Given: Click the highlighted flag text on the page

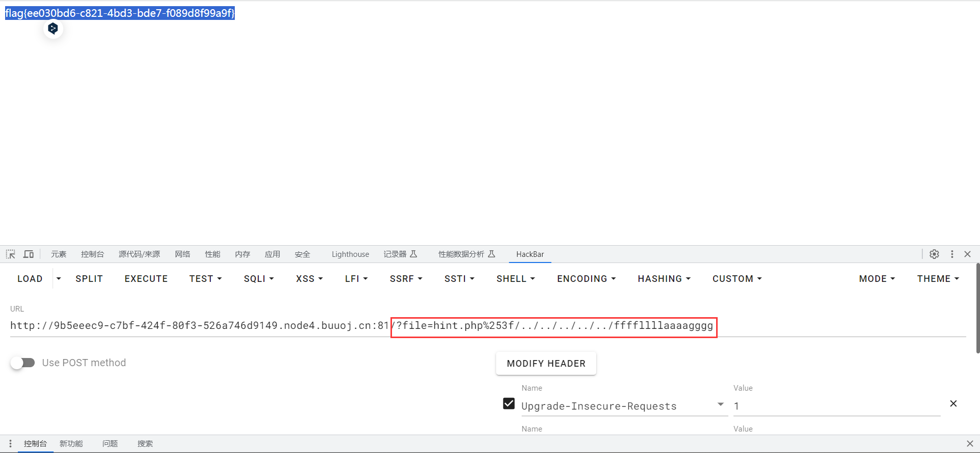Looking at the screenshot, I should coord(120,13).
